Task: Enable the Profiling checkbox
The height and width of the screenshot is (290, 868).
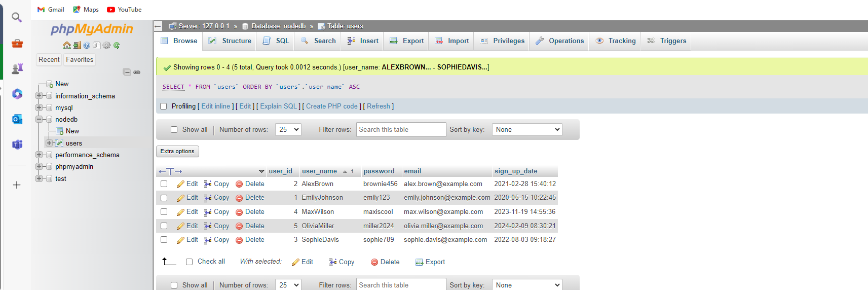Action: click(163, 106)
